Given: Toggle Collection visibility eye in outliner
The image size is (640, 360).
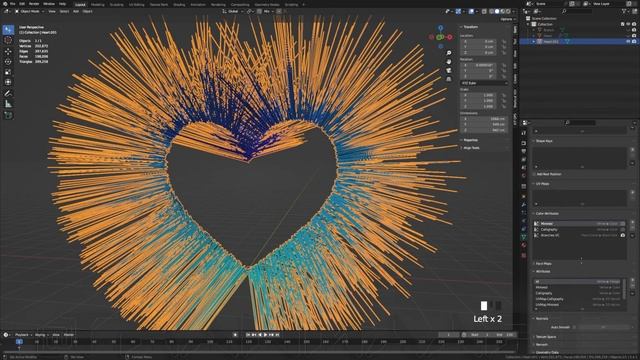Looking at the screenshot, I should point(628,24).
